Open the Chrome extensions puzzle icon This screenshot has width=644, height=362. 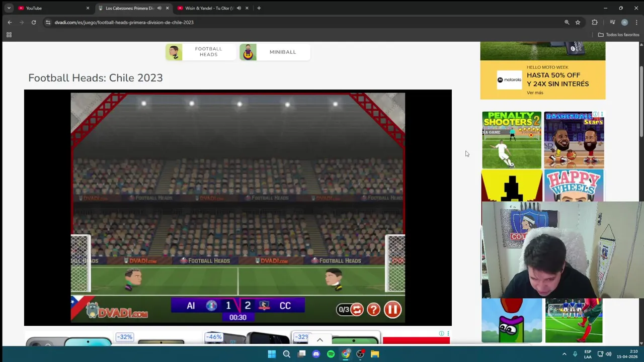tap(595, 22)
